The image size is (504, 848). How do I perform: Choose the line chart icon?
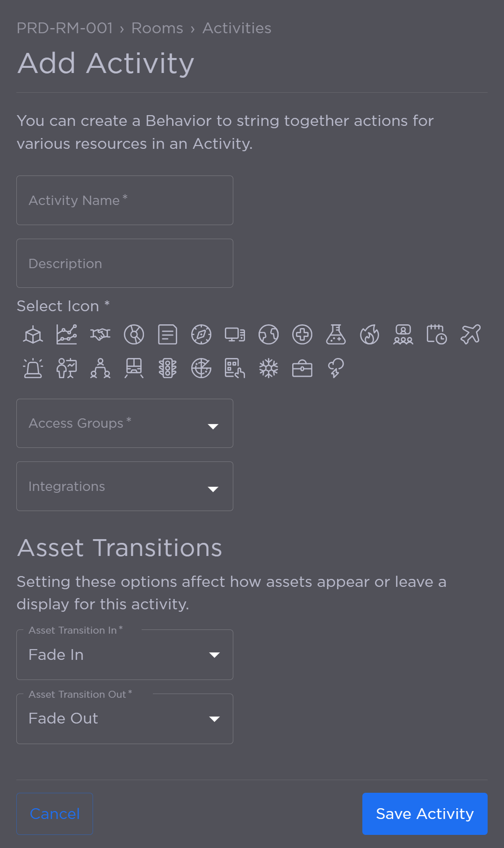click(66, 335)
